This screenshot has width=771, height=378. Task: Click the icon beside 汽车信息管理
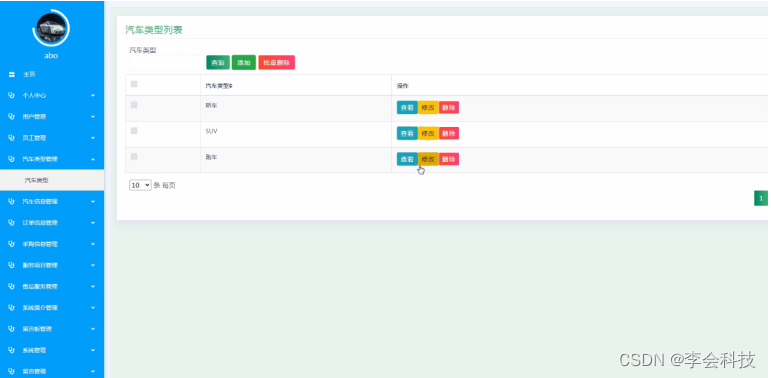pos(12,202)
